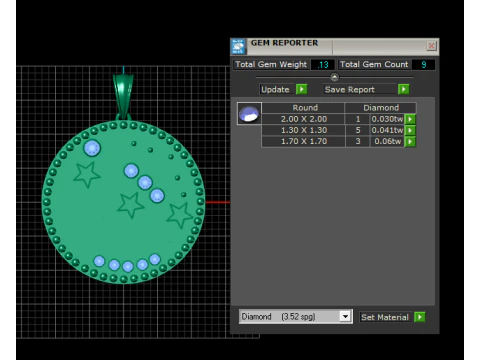This screenshot has height=360, width=480.
Task: Click the 'GEM REPORTER' title text
Action: 284,43
